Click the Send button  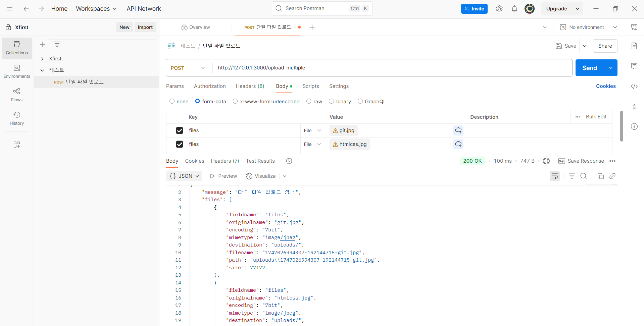(590, 68)
